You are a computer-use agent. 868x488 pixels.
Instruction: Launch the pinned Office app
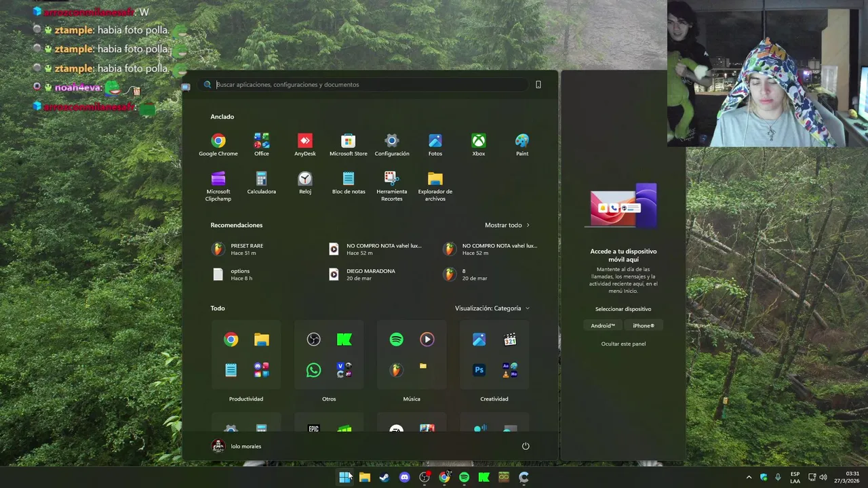(x=262, y=144)
